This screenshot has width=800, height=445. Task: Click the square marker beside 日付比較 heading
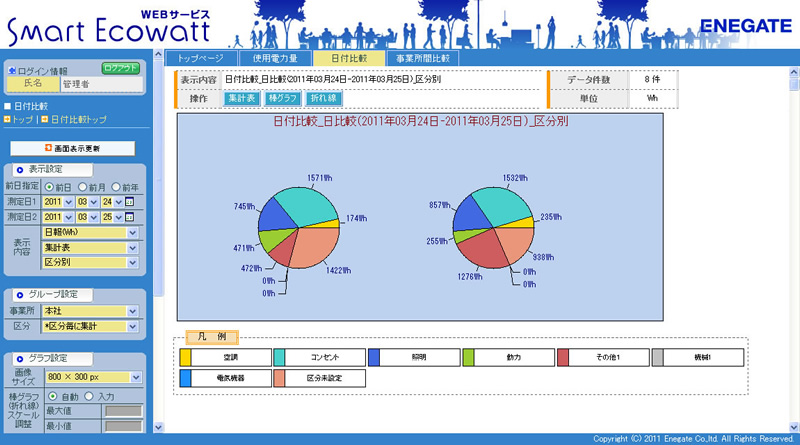7,106
